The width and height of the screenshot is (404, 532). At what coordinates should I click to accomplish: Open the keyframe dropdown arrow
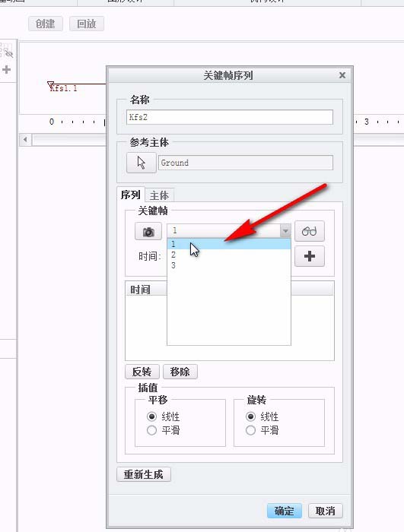(x=285, y=231)
